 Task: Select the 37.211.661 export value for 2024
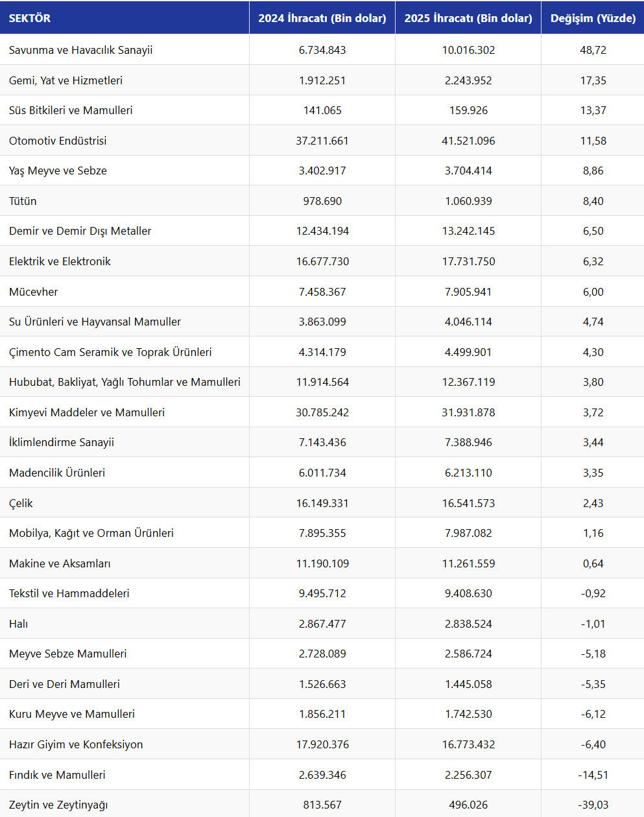322,141
